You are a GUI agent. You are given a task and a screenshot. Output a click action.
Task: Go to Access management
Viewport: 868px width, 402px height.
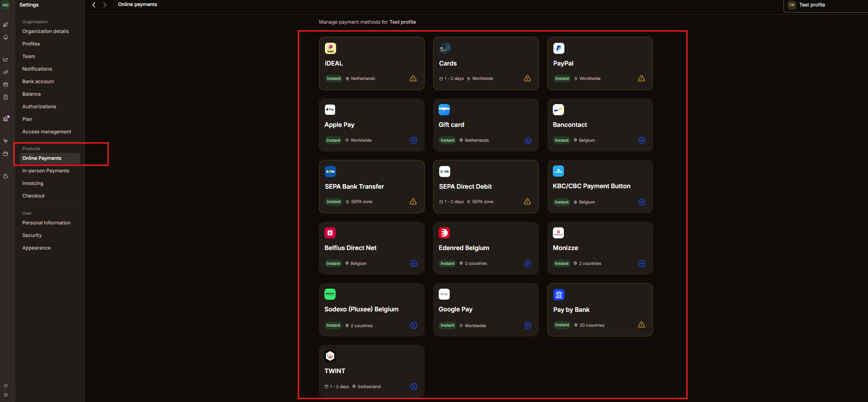(47, 132)
